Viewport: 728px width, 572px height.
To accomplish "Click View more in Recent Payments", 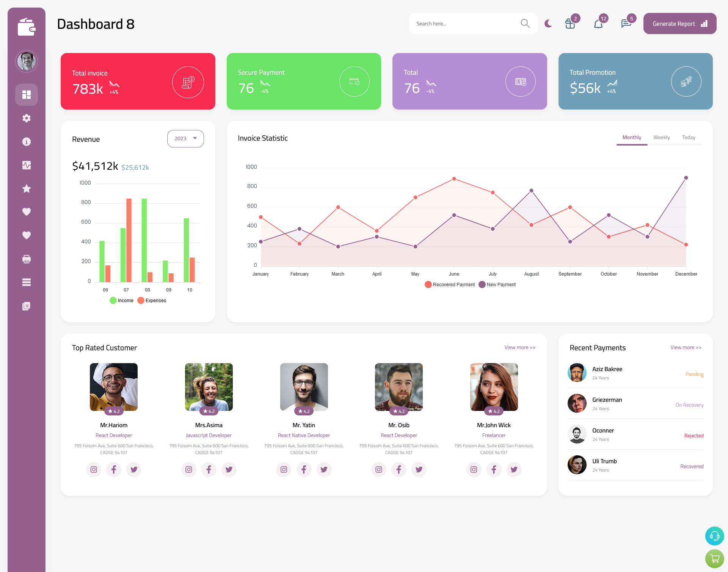I will 686,347.
